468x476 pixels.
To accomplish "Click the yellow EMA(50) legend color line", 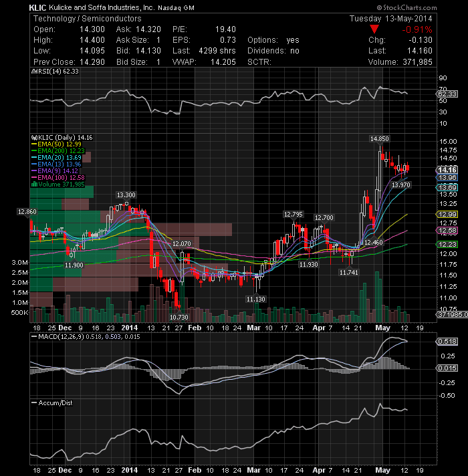I will [34, 144].
